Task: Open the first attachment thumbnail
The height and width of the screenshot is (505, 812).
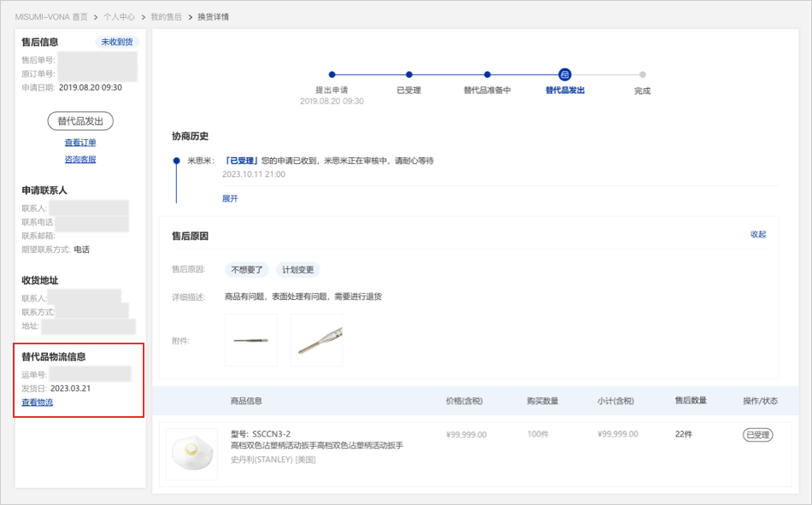Action: click(x=251, y=340)
